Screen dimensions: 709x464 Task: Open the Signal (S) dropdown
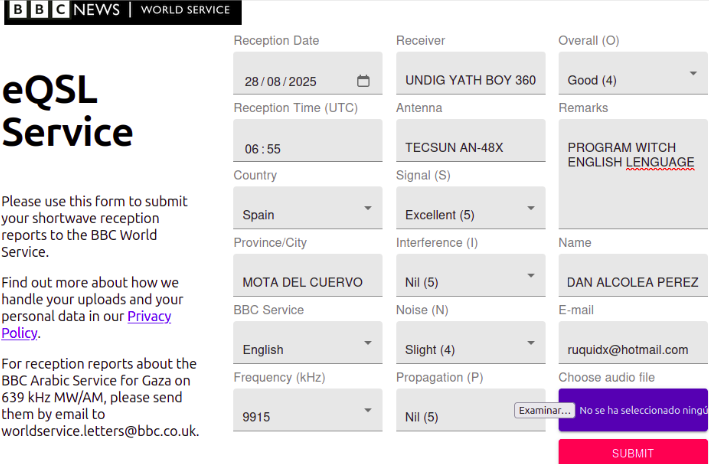pos(470,208)
